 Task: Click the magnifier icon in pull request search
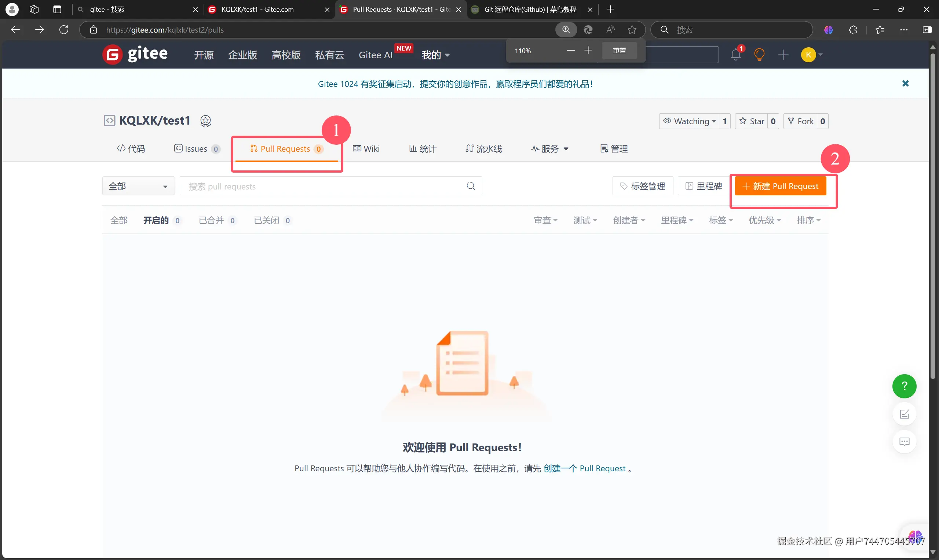click(x=471, y=186)
